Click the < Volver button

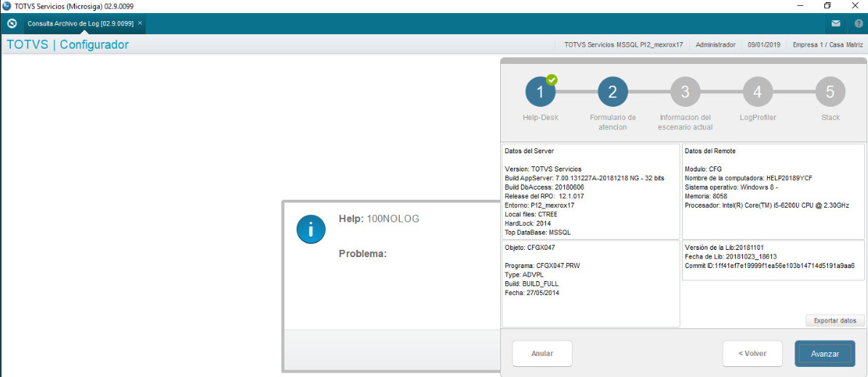752,354
